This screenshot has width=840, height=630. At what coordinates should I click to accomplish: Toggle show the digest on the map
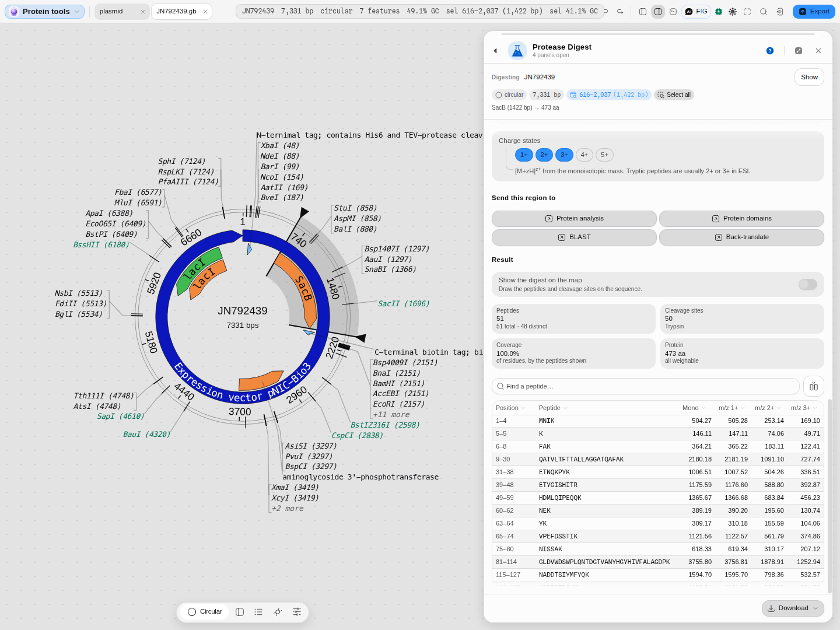click(x=808, y=284)
